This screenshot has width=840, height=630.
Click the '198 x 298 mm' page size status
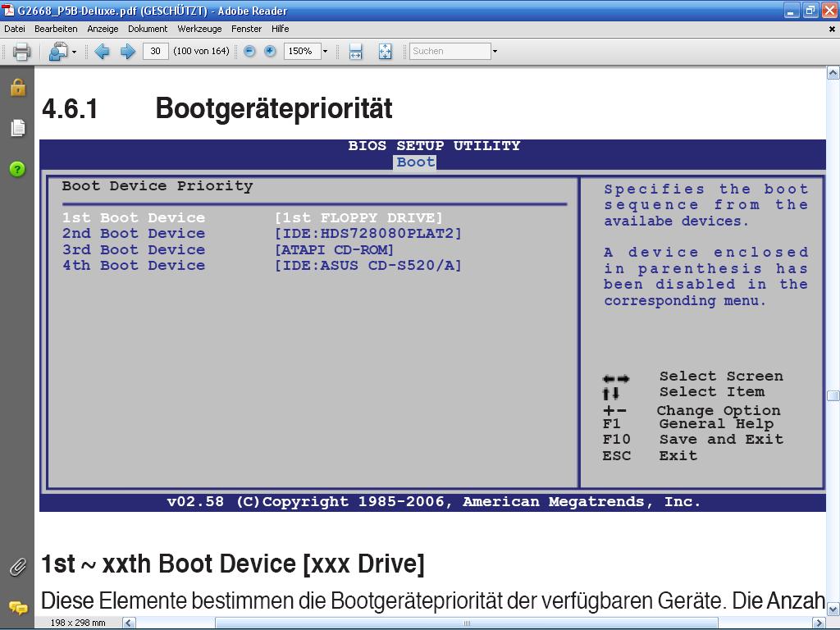tap(78, 623)
